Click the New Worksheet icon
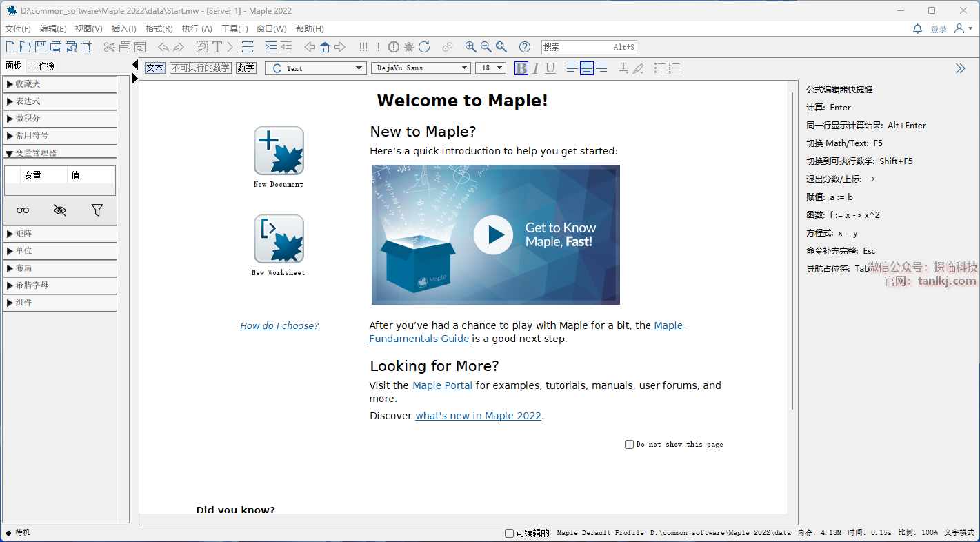980x542 pixels. (279, 239)
